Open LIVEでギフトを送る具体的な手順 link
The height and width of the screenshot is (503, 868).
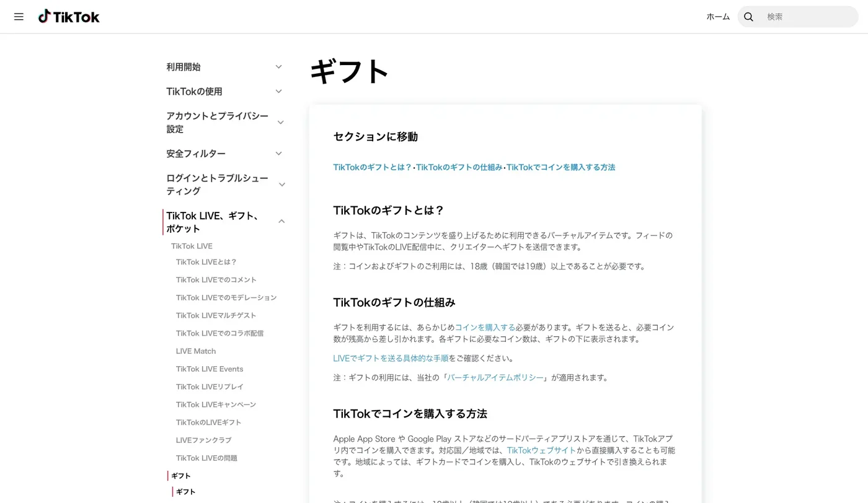pos(391,358)
